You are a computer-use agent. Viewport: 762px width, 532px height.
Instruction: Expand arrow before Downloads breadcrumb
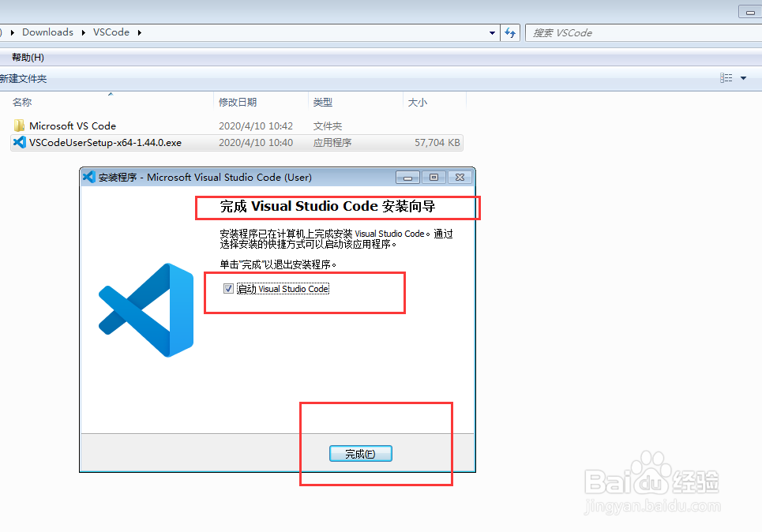coord(13,32)
